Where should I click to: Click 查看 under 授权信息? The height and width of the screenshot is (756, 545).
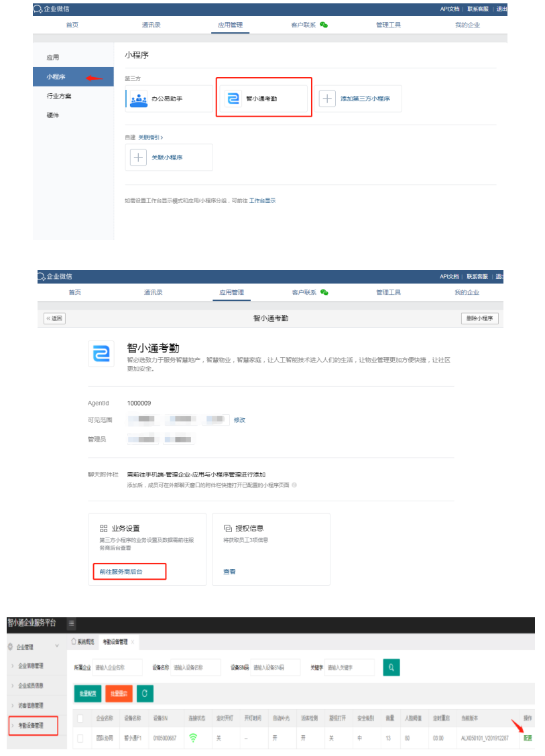[x=229, y=571]
